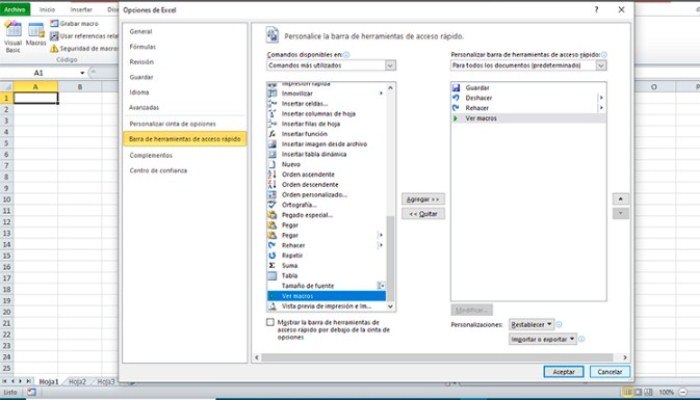
Task: Click the commands list vertical scrollbar thumb
Action: coord(391,258)
